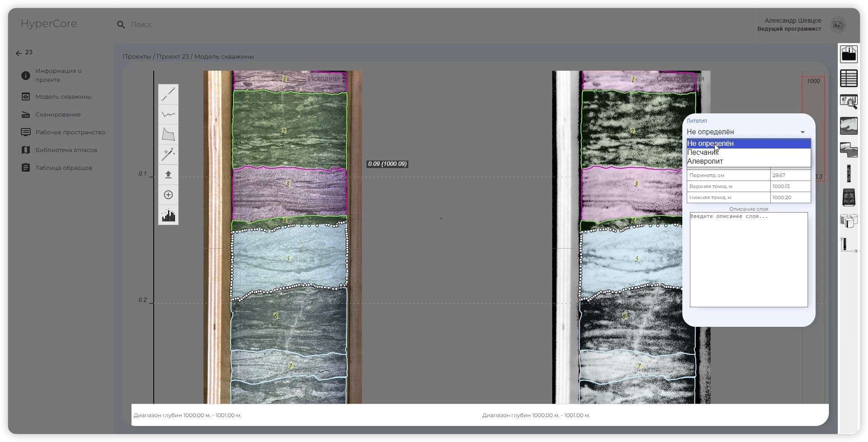Open Таблица образцов section
The image size is (868, 442).
(64, 168)
